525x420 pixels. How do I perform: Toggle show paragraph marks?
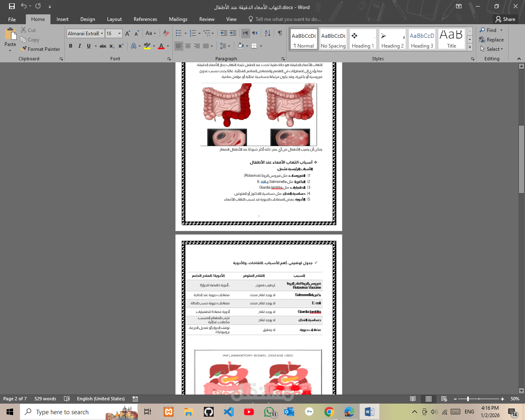pos(280,33)
